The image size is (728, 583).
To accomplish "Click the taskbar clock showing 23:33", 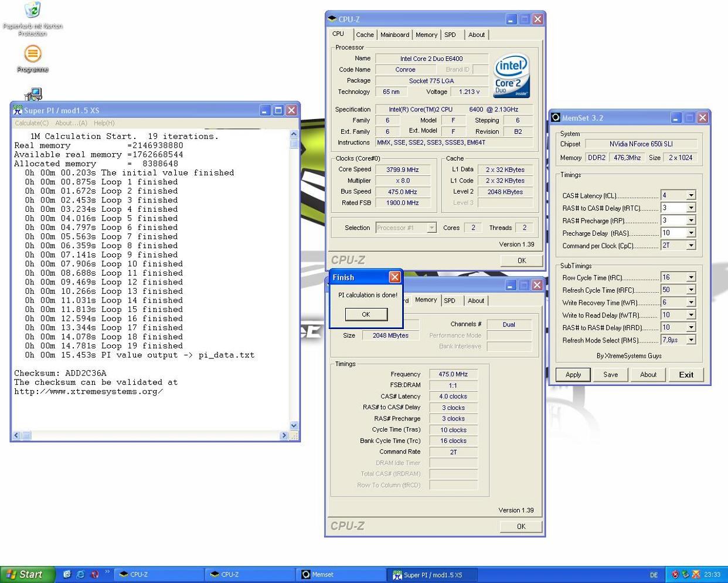I will pyautogui.click(x=712, y=575).
